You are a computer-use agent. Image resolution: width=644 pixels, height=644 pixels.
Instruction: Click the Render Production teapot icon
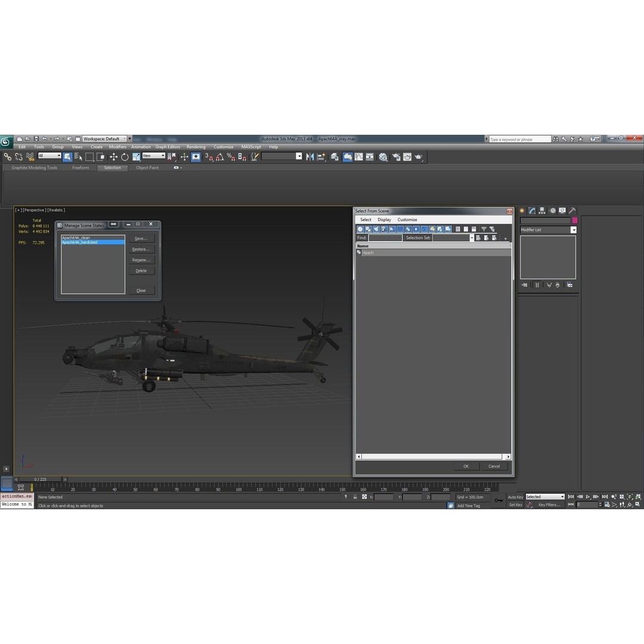coord(419,157)
